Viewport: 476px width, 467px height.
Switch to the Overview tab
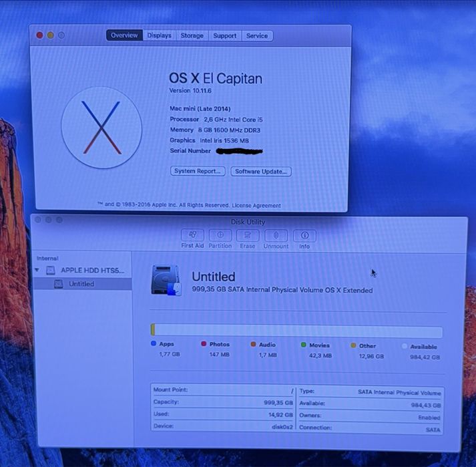[x=124, y=35]
